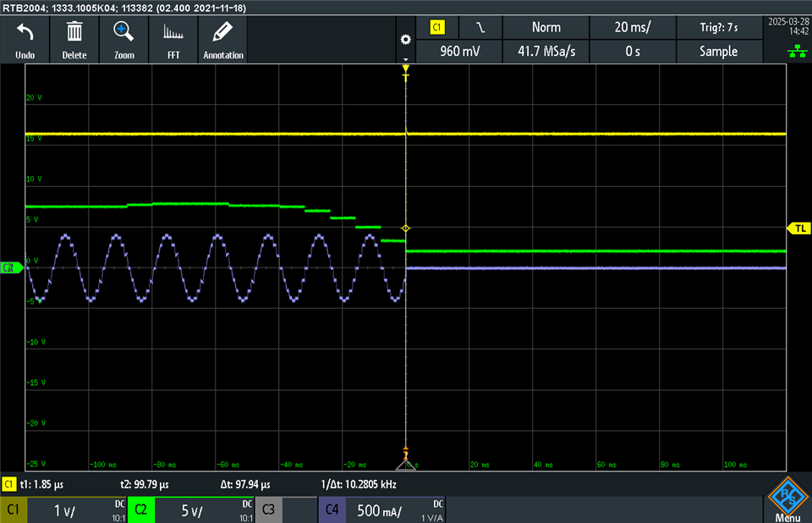Click the device ID title text
This screenshot has width=812, height=523.
coord(124,8)
